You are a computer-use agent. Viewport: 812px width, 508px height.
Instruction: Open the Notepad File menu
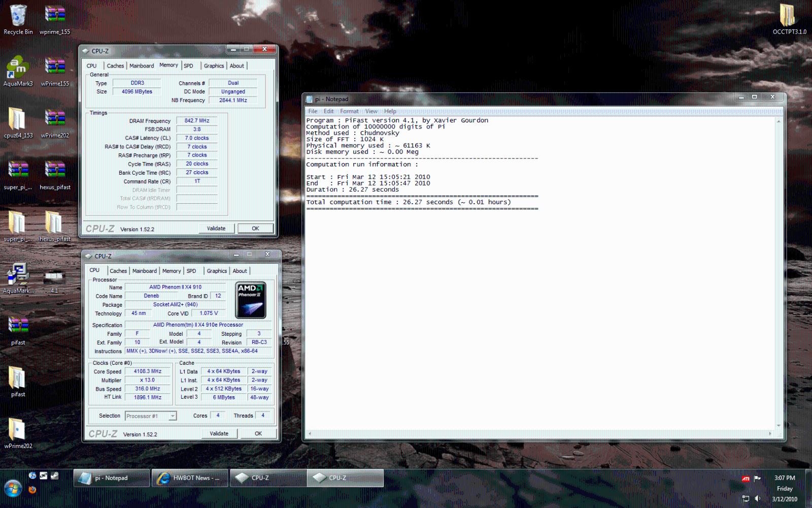pos(313,111)
